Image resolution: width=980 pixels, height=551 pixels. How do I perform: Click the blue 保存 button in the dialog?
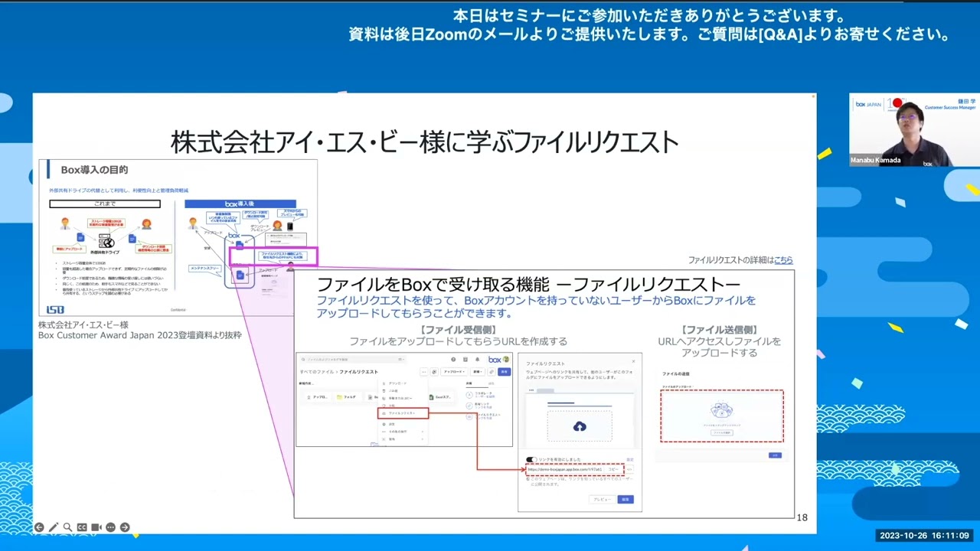click(x=626, y=499)
